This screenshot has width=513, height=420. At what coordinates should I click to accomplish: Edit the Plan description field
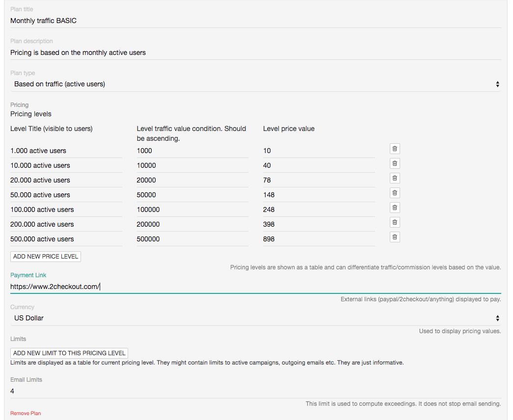click(x=256, y=52)
